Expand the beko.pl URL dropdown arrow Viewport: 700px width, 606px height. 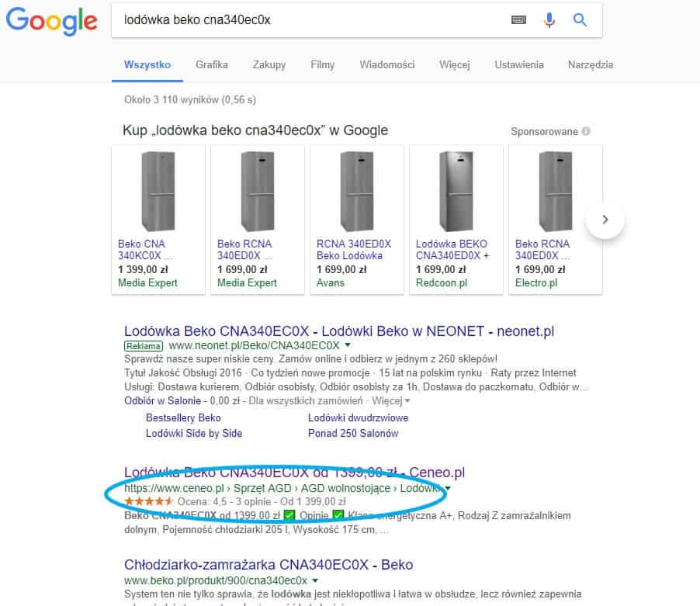click(x=315, y=580)
